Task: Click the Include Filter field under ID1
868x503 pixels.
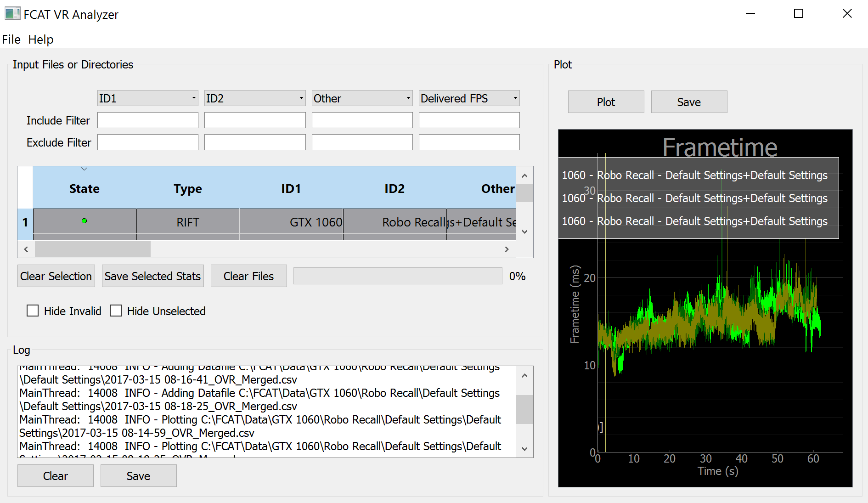Action: 147,120
